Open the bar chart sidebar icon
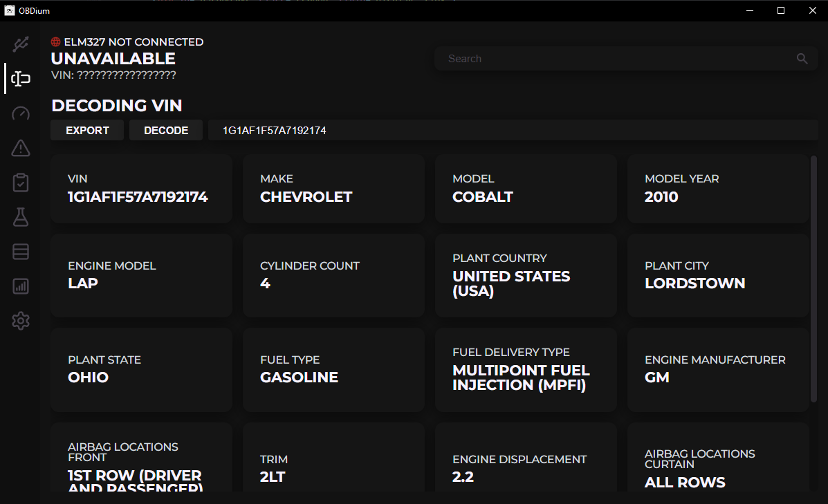The height and width of the screenshot is (504, 828). coord(21,286)
